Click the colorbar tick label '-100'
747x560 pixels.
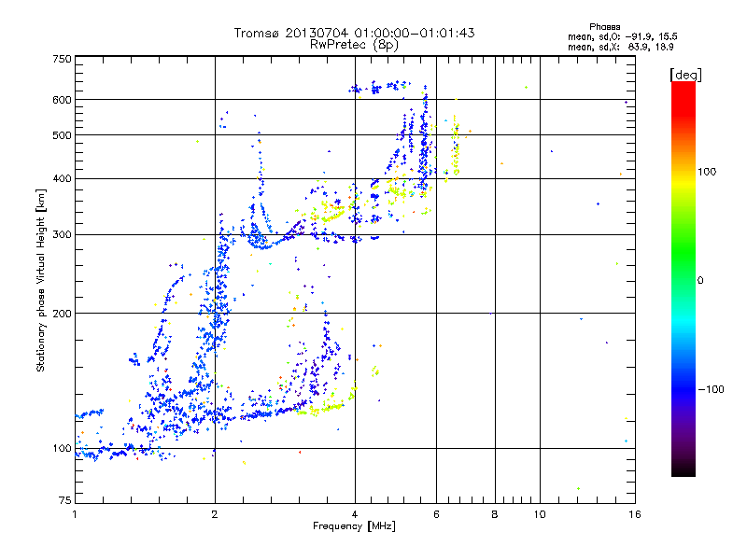pos(711,389)
